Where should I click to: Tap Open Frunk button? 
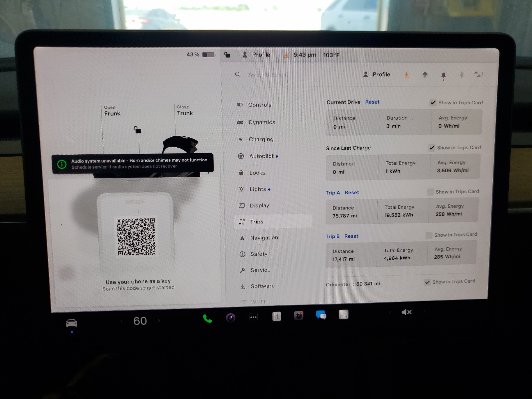(x=112, y=111)
